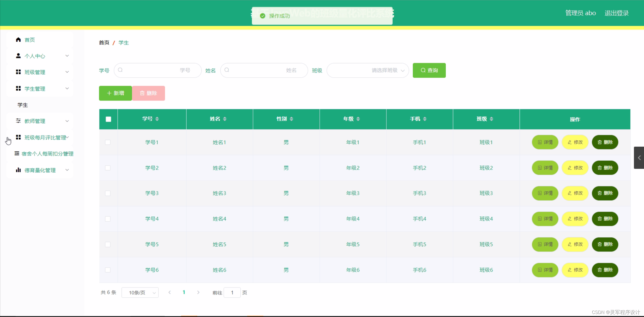Click the yellow 修改 button for 学号3
This screenshot has height=317, width=644.
click(x=575, y=193)
